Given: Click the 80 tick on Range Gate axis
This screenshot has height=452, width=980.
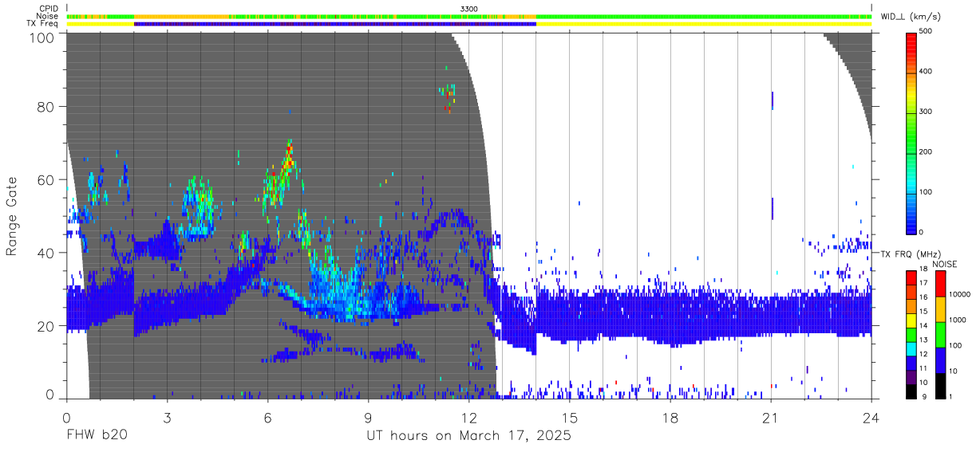Looking at the screenshot, I should pyautogui.click(x=46, y=107).
